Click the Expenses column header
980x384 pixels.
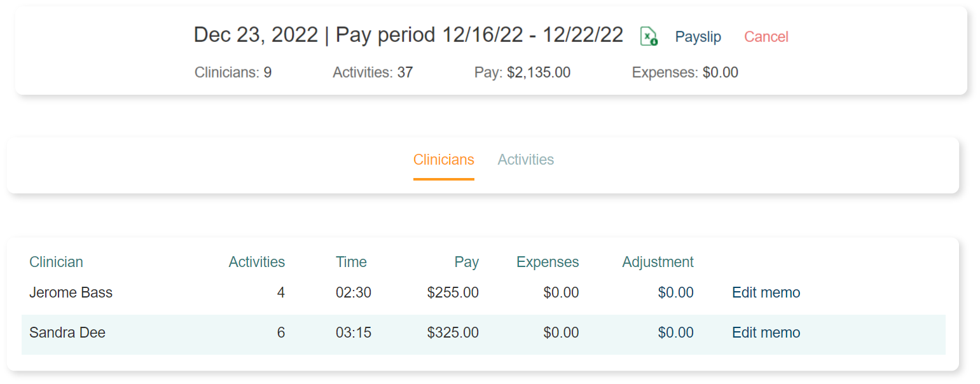coord(547,262)
